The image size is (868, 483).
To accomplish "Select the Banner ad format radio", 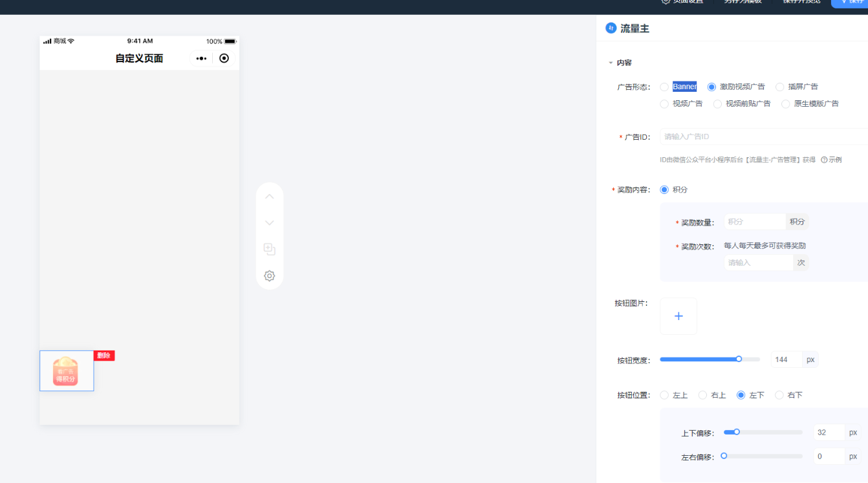I will (x=664, y=87).
